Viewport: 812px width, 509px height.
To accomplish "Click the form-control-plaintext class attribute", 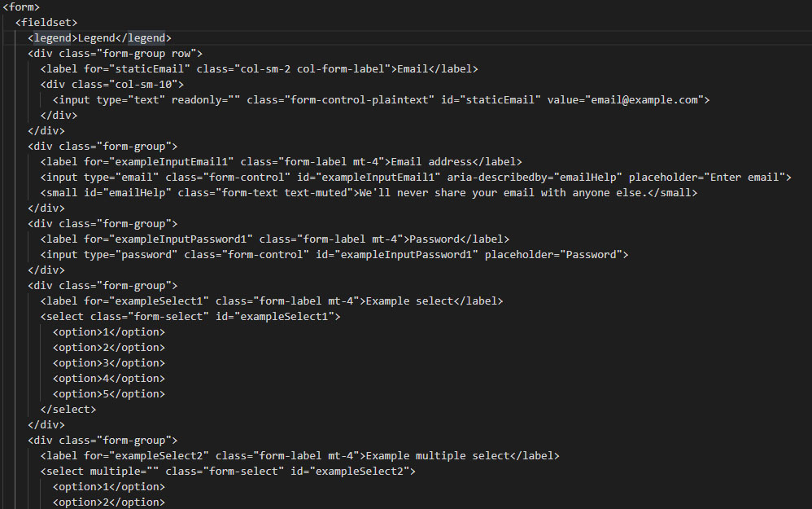I will tap(341, 100).
